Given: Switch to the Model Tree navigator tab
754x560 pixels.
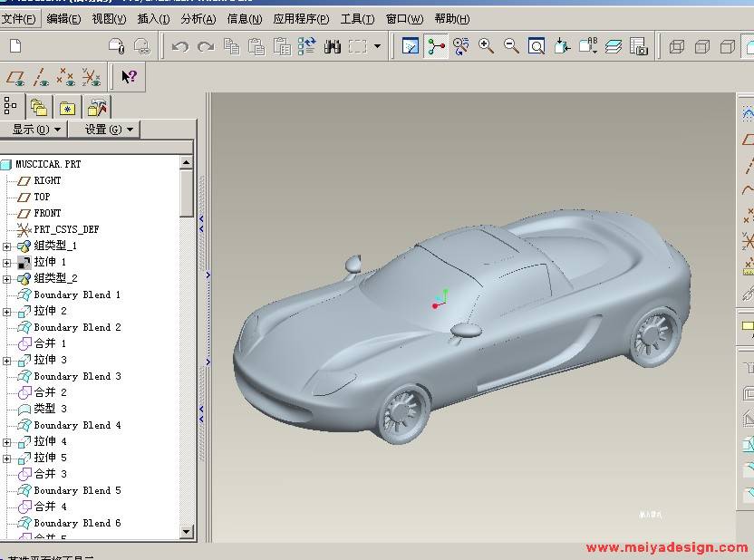Looking at the screenshot, I should (11, 106).
